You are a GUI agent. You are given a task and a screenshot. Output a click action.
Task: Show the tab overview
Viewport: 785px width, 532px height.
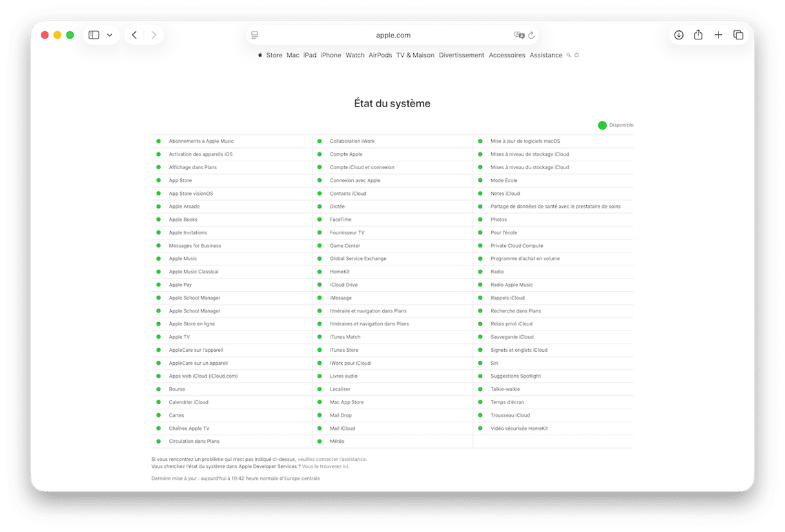point(738,35)
